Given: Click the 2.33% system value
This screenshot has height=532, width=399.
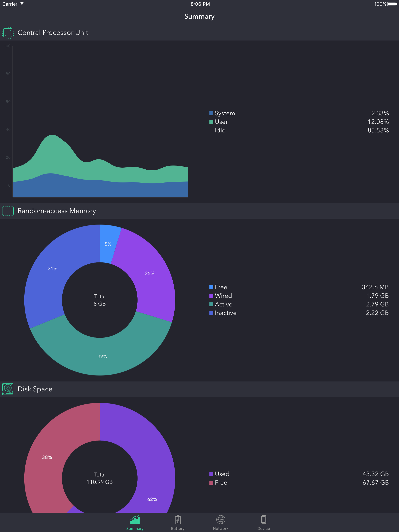Looking at the screenshot, I should click(380, 113).
